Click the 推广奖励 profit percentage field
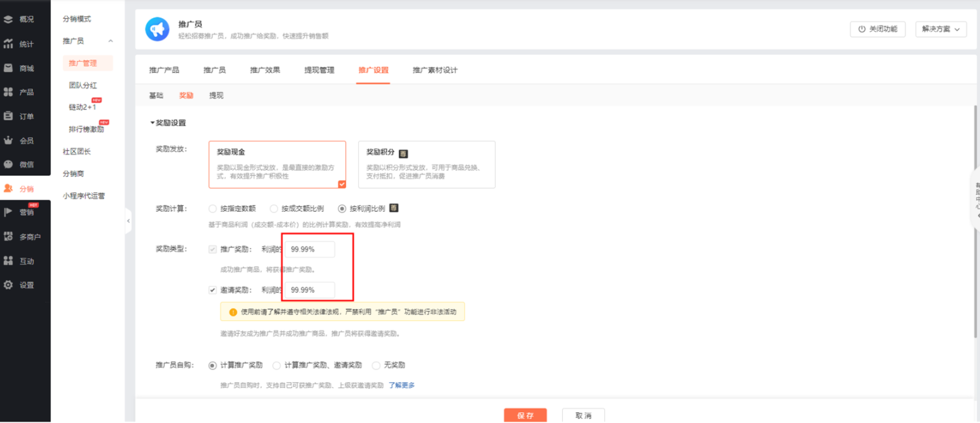This screenshot has height=423, width=980. point(310,249)
